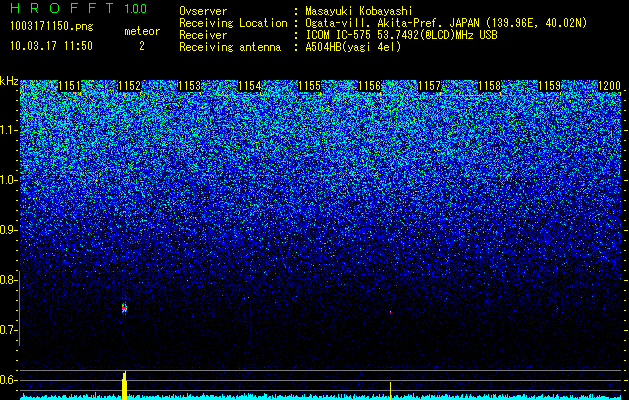This screenshot has width=629, height=400.
Task: Click the date stamp 10.03.17 11:50
Action: pyautogui.click(x=51, y=46)
